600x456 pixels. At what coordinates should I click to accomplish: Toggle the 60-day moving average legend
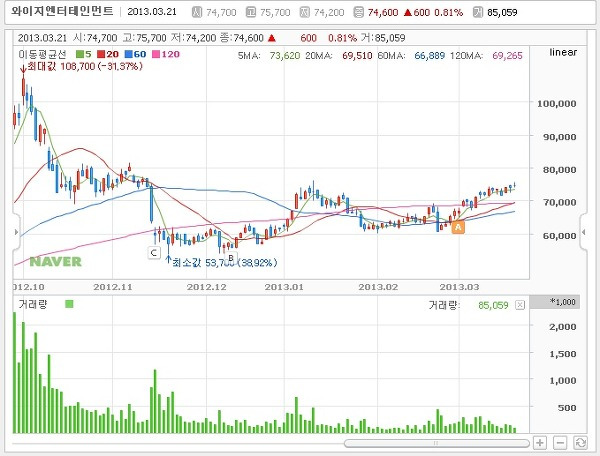click(135, 54)
